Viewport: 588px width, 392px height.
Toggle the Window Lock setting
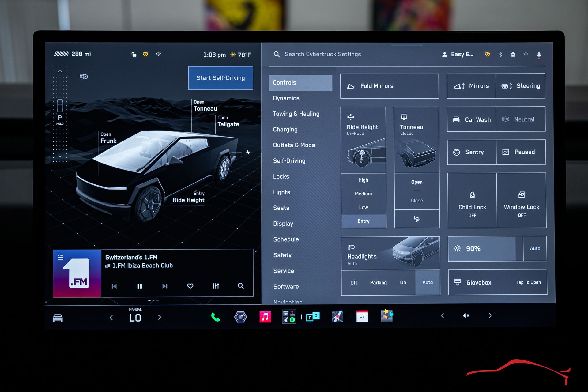pos(522,201)
